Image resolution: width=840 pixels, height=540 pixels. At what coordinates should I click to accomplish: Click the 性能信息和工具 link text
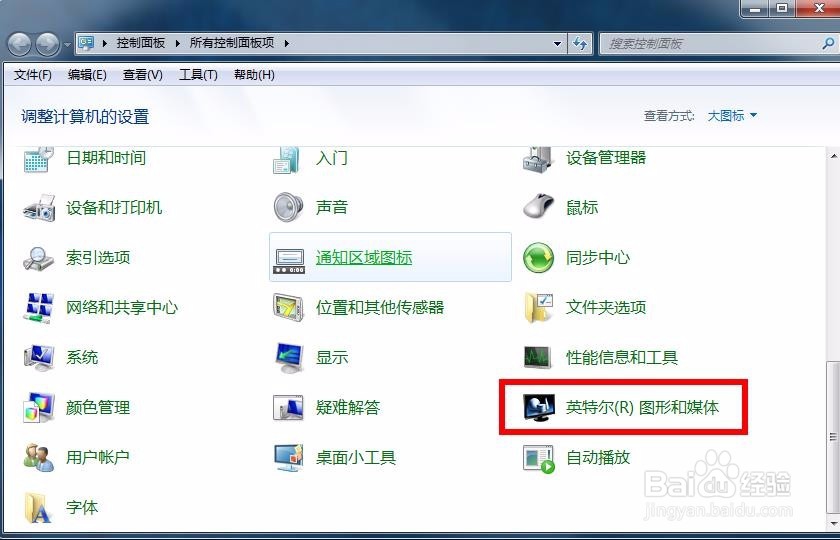[622, 357]
